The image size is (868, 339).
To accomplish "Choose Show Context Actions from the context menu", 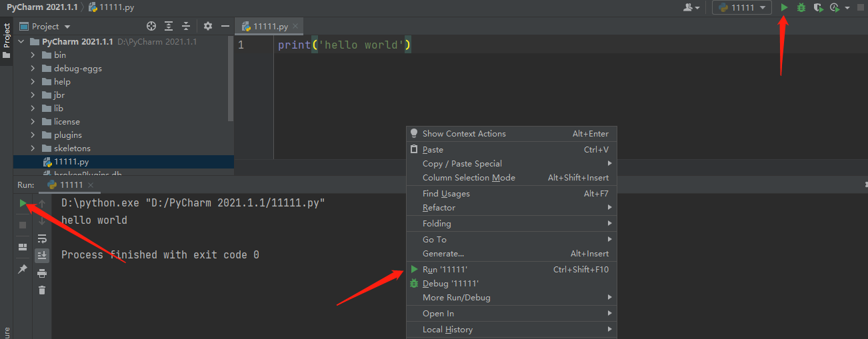I will (512, 134).
